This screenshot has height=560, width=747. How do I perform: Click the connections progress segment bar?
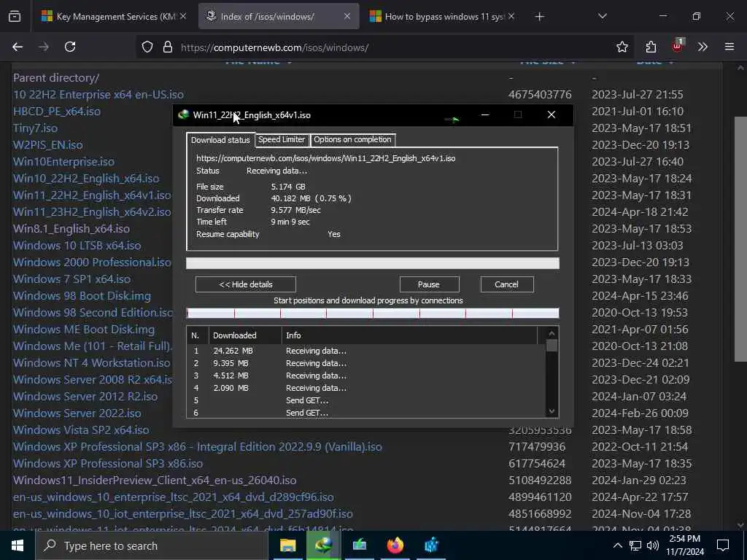373,313
